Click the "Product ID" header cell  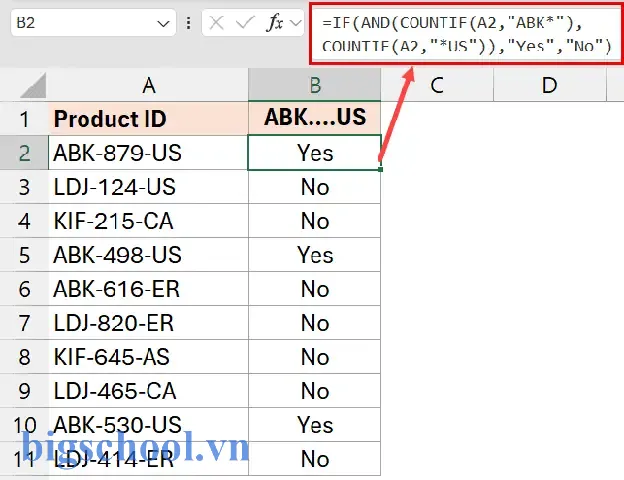point(148,119)
